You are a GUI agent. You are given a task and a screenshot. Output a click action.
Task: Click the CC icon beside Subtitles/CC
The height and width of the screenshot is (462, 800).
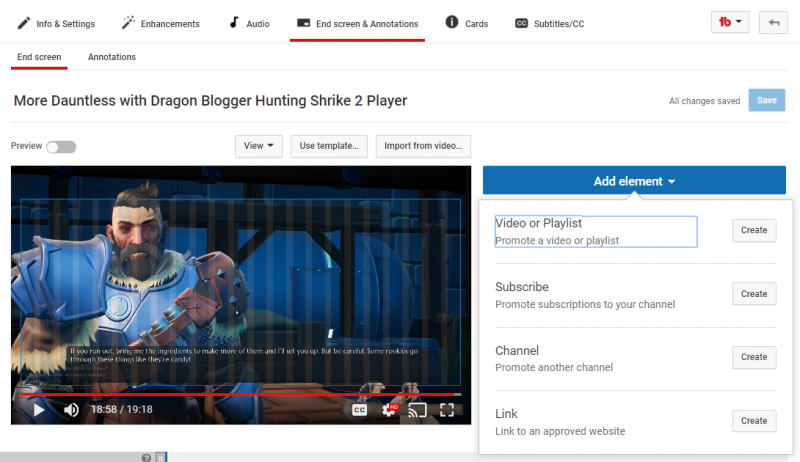click(521, 23)
